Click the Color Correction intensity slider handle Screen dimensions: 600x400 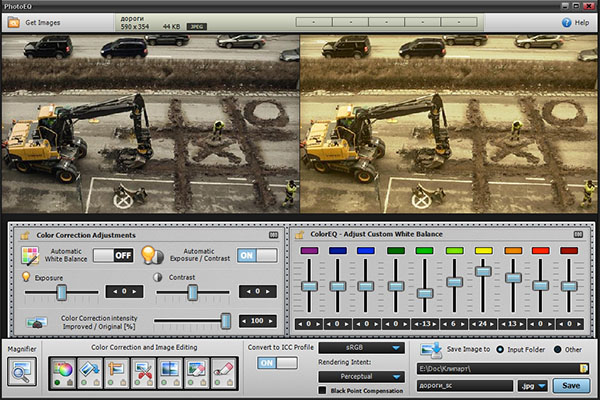[x=226, y=320]
